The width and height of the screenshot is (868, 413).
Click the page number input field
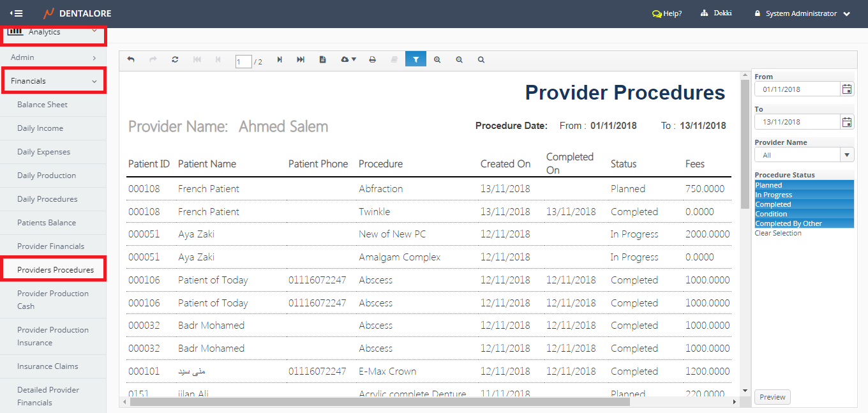pyautogui.click(x=243, y=62)
